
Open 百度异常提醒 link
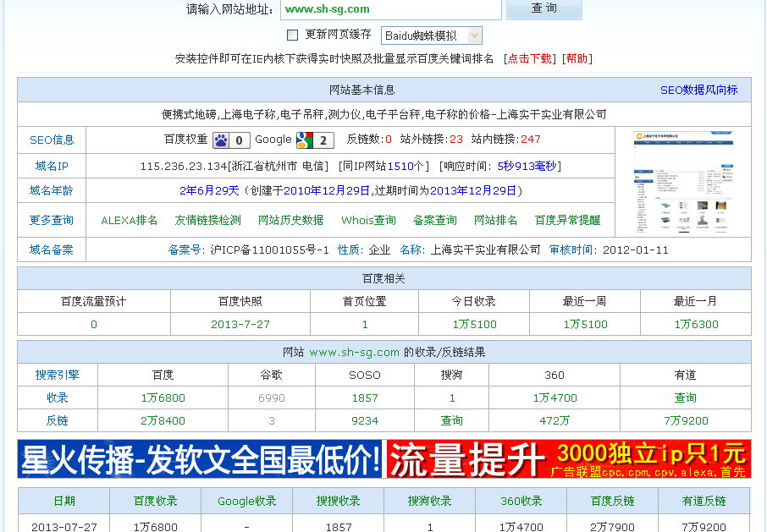tap(568, 220)
